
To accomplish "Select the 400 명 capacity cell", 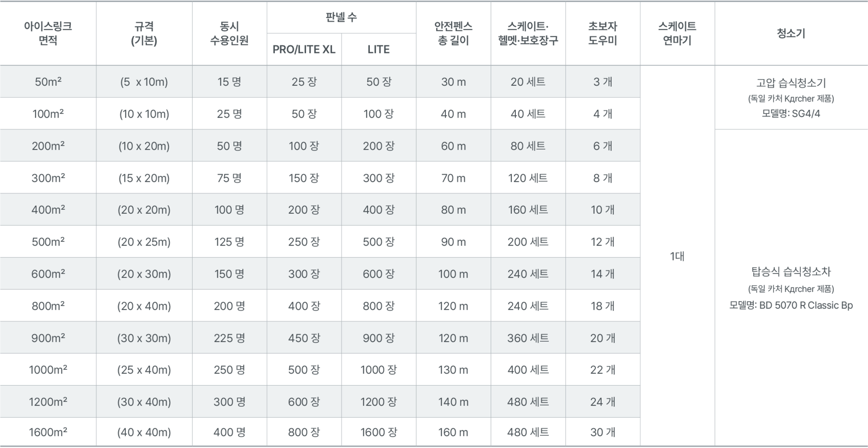I will [230, 432].
